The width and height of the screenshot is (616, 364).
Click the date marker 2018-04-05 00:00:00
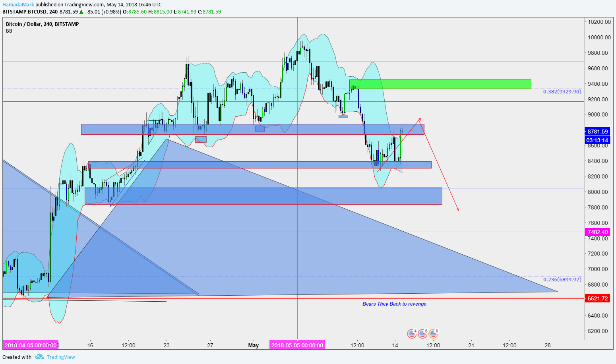(x=31, y=345)
